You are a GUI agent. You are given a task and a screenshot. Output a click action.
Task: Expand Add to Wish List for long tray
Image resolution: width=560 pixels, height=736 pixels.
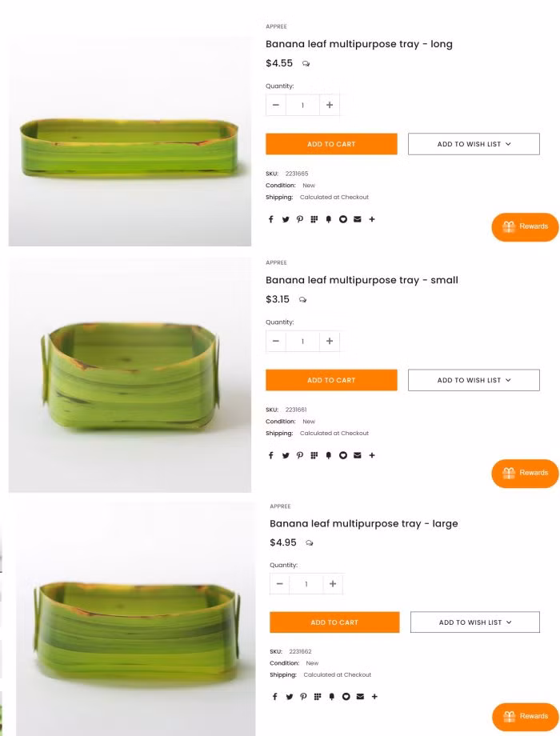pos(474,144)
